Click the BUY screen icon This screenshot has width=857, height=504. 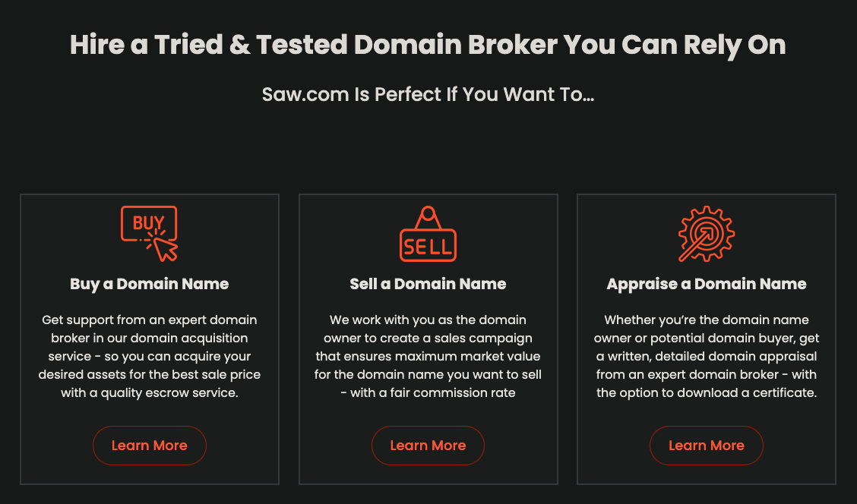149,233
